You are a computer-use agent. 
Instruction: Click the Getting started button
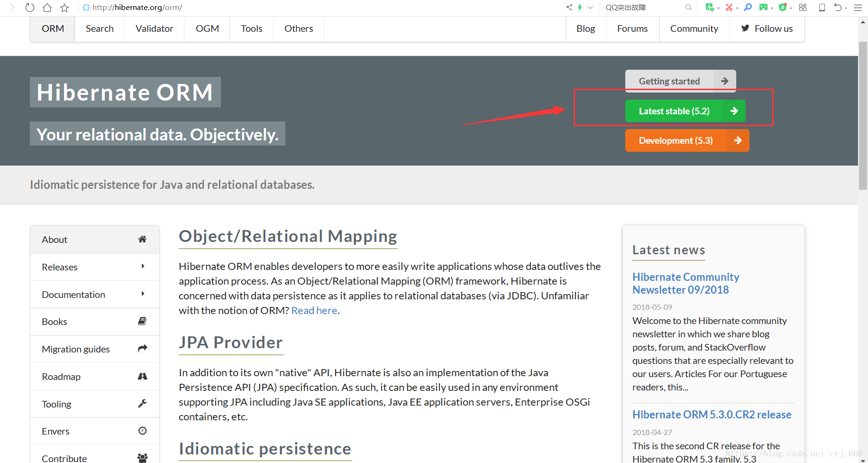point(680,81)
